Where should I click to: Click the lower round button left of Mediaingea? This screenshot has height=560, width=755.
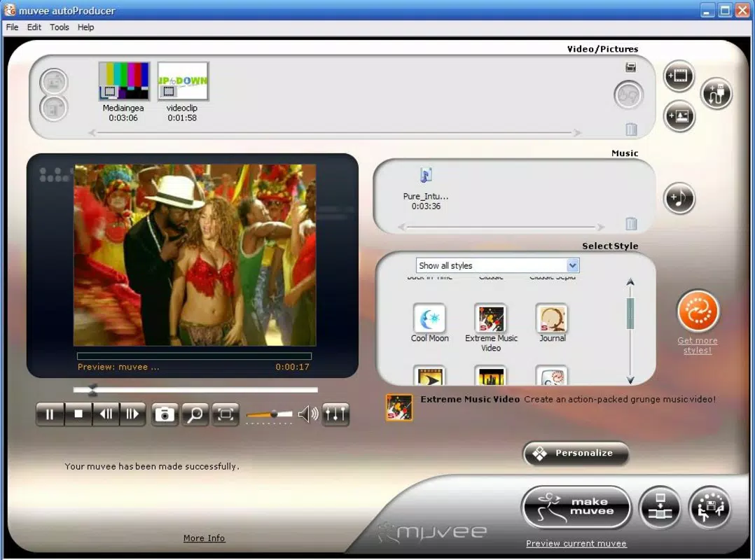(x=53, y=108)
